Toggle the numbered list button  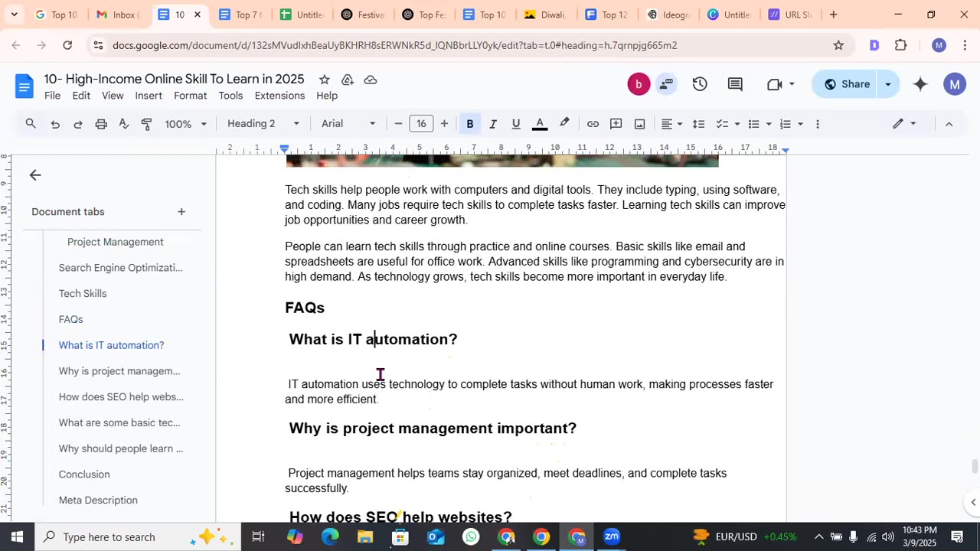tap(786, 124)
